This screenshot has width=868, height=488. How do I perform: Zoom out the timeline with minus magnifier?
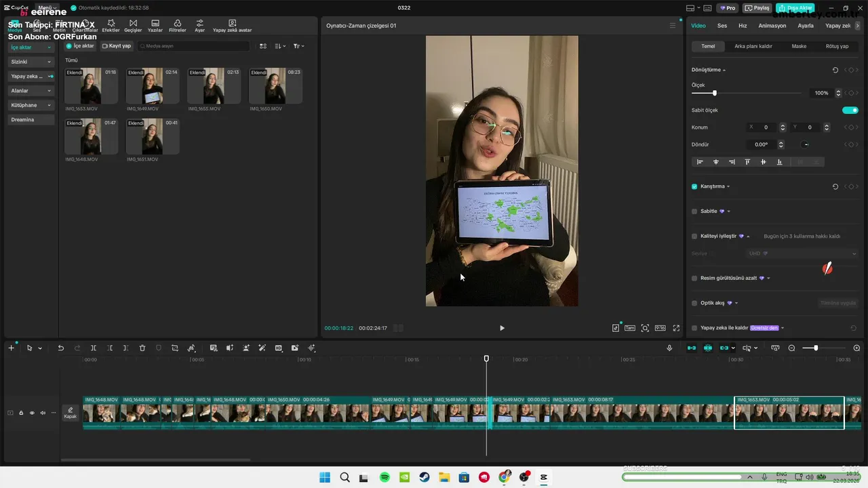pyautogui.click(x=791, y=348)
